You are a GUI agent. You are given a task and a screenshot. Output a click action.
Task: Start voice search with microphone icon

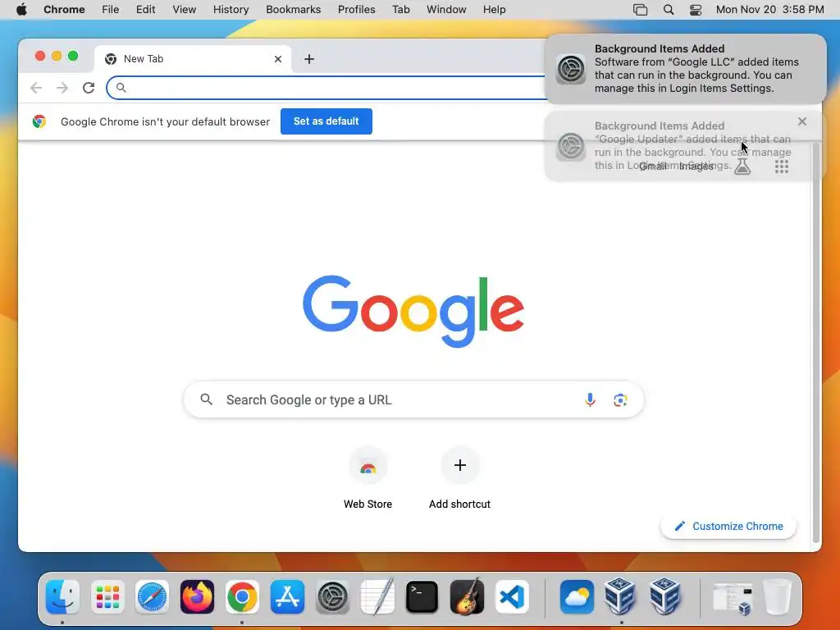pos(590,399)
